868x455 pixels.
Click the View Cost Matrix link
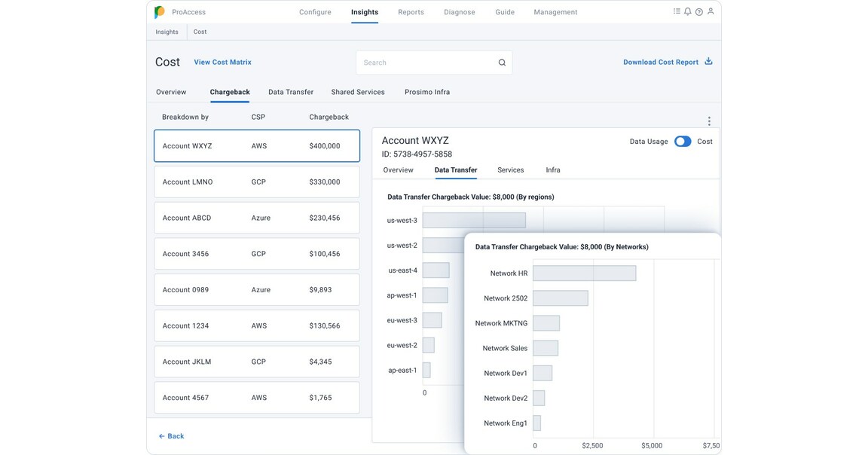(x=222, y=60)
